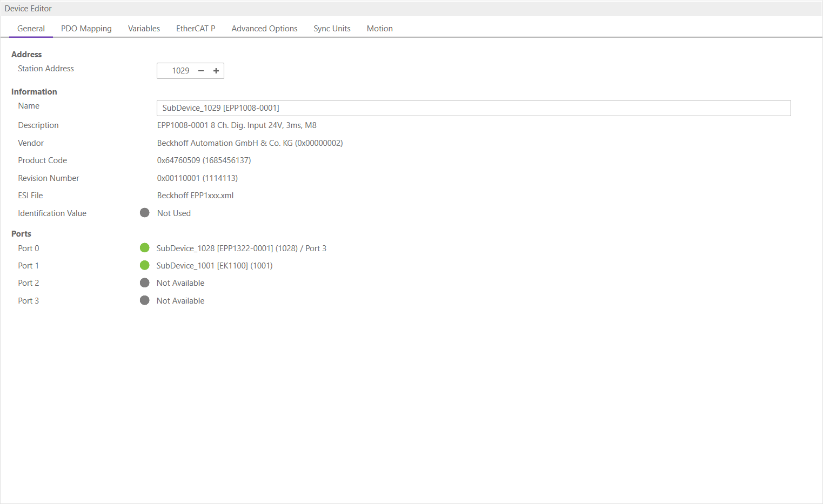
Task: Open the Variables tab
Action: (144, 29)
